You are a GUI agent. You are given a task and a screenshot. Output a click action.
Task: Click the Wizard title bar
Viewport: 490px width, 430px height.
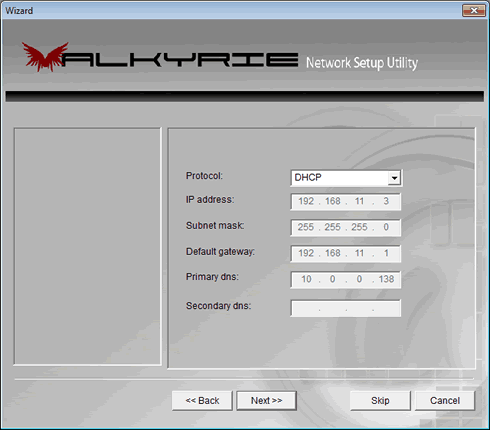pos(230,10)
